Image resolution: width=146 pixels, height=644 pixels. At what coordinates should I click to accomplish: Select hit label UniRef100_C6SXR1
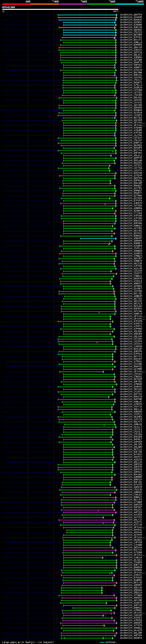131,77
